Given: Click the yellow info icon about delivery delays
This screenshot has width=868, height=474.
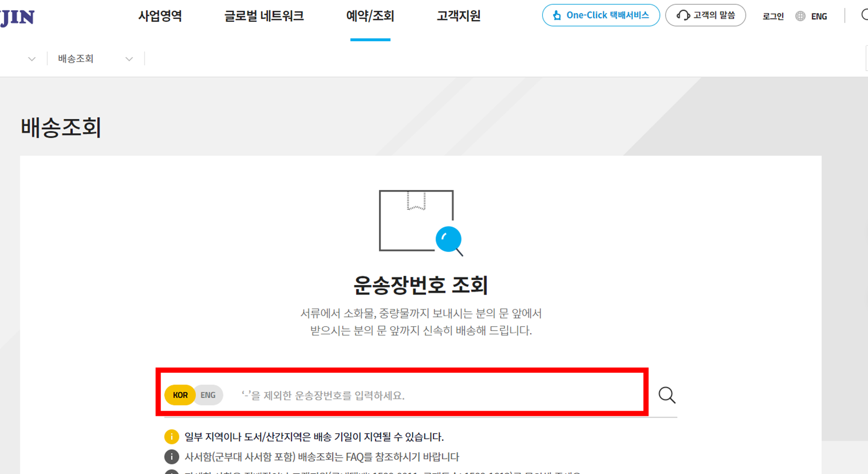Looking at the screenshot, I should tap(171, 437).
